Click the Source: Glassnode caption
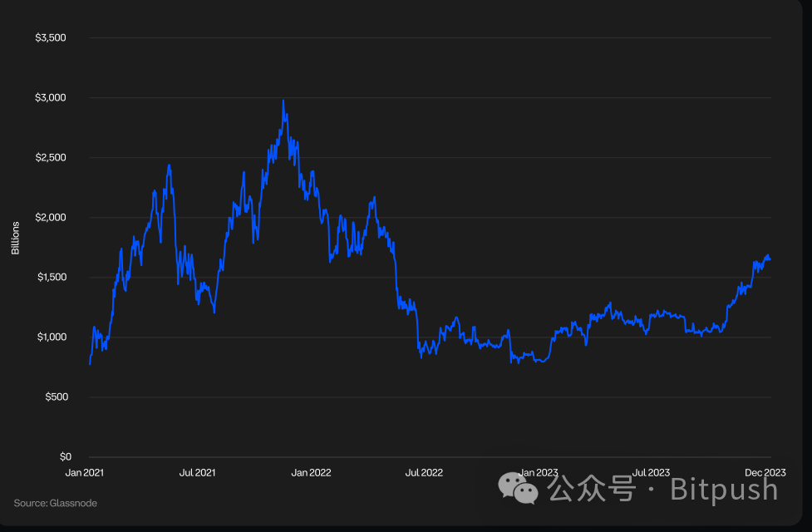812x532 pixels. point(56,503)
